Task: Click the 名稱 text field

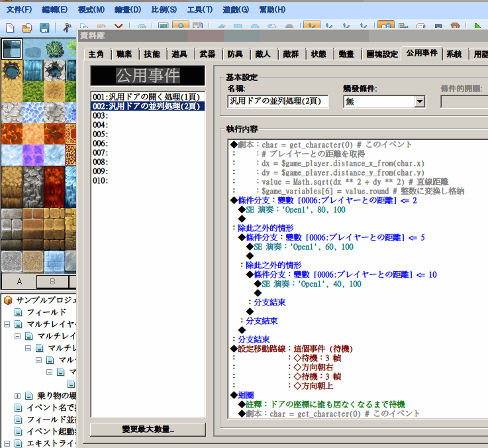Action: click(x=278, y=101)
